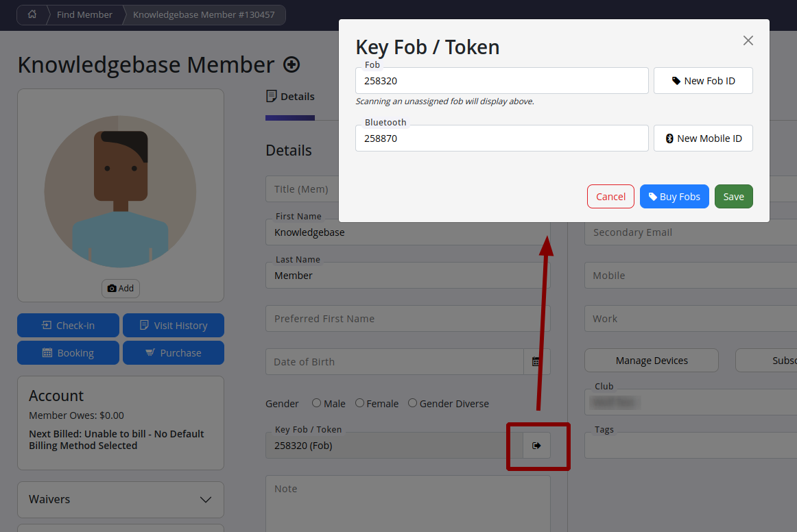Click the Buy Fobs button

[674, 197]
